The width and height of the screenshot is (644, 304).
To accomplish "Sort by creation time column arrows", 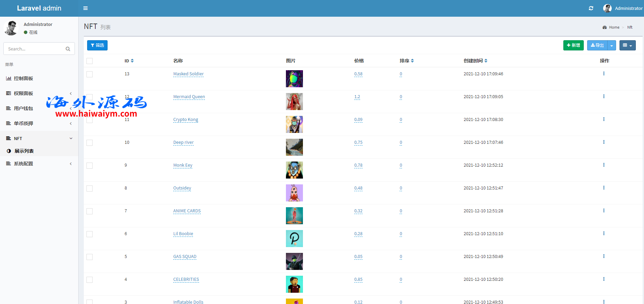I will click(486, 61).
